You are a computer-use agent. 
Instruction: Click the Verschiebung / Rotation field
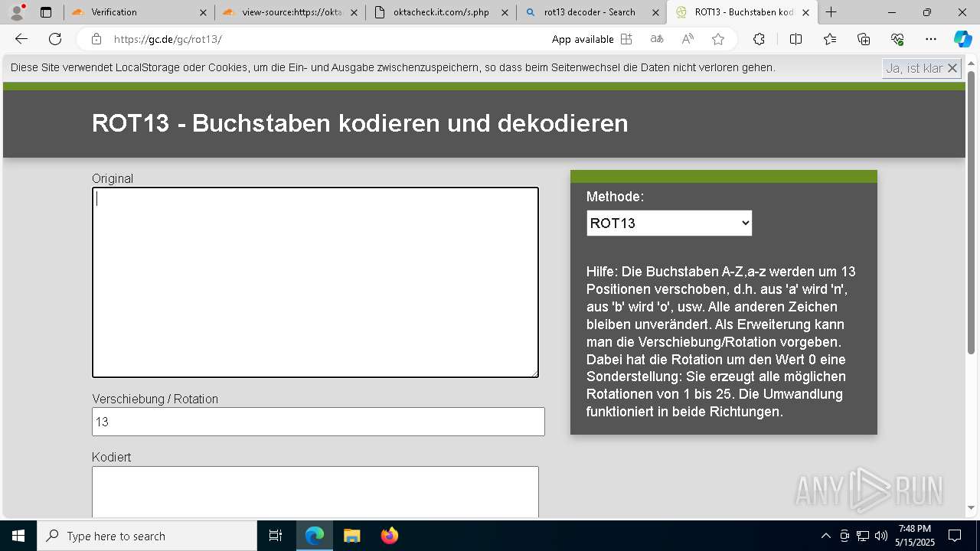pos(318,422)
